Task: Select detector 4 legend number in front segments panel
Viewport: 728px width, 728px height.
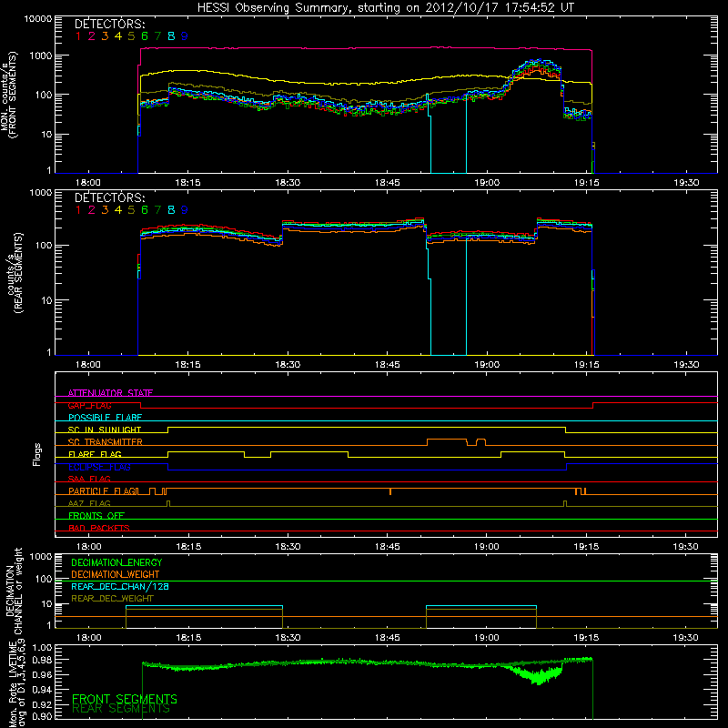Action: (118, 36)
